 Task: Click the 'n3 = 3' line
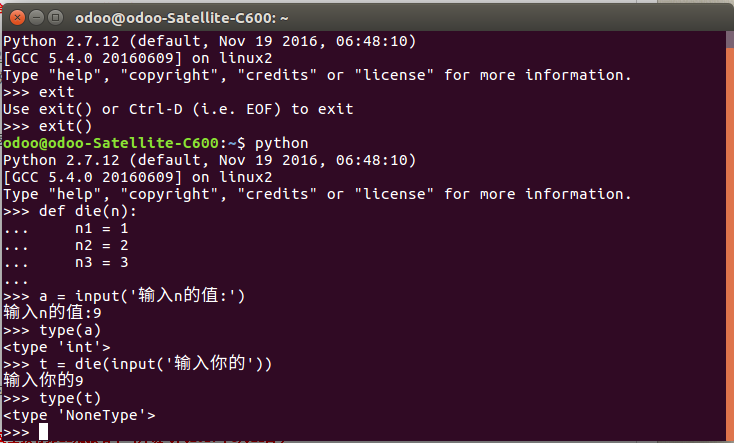(x=101, y=263)
